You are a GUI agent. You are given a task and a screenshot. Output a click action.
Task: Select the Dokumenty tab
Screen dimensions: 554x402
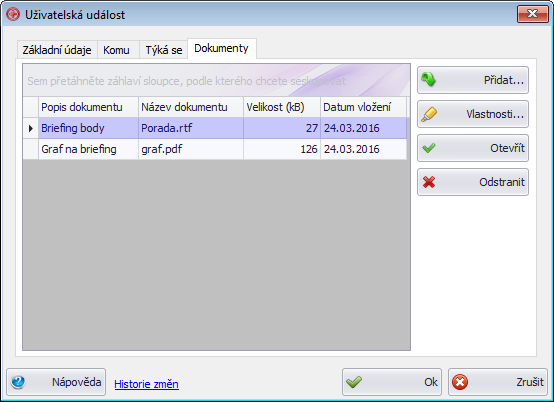tap(222, 48)
